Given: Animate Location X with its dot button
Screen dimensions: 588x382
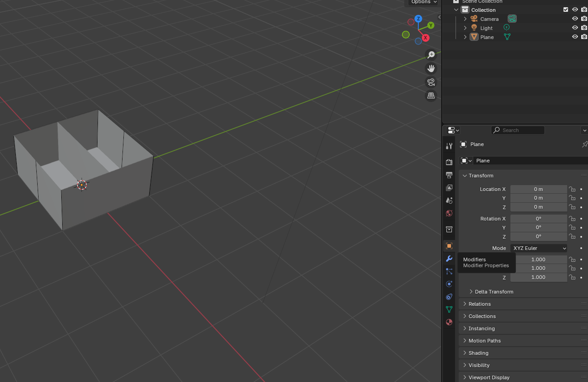Looking at the screenshot, I should [x=581, y=189].
